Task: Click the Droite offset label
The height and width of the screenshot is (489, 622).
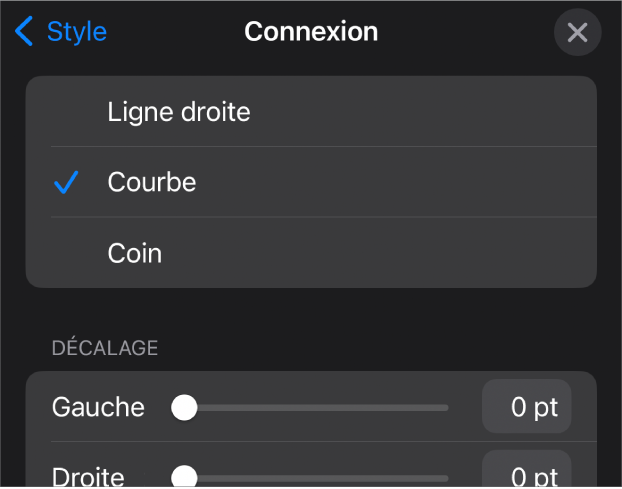Action: click(x=88, y=476)
